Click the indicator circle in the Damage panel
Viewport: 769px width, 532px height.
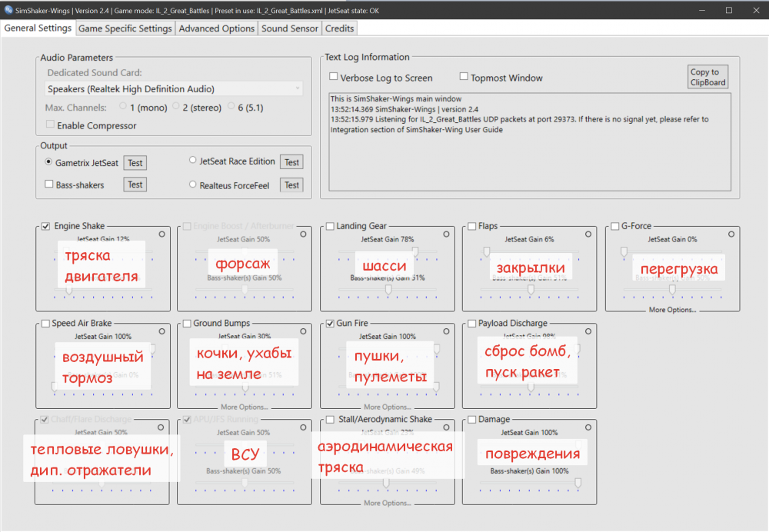click(588, 427)
